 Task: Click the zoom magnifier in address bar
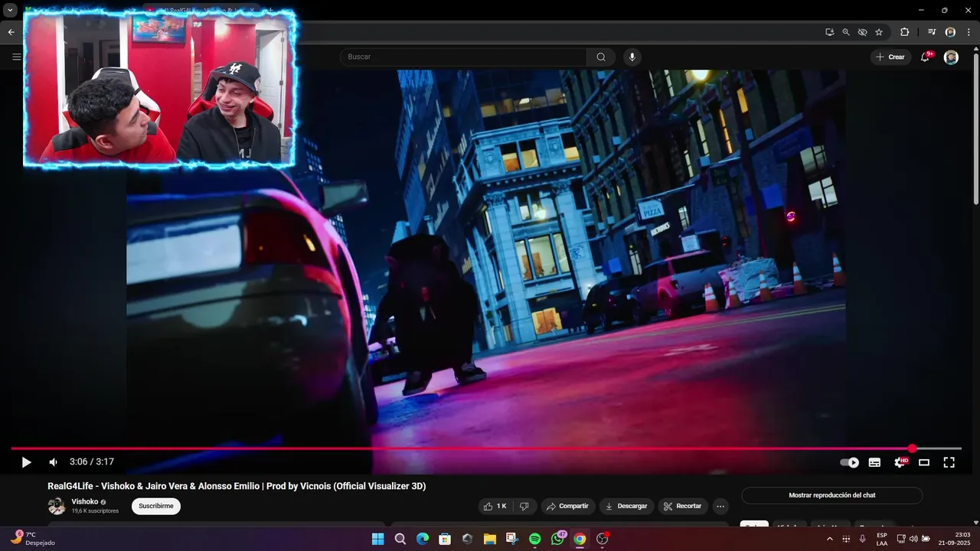click(846, 32)
